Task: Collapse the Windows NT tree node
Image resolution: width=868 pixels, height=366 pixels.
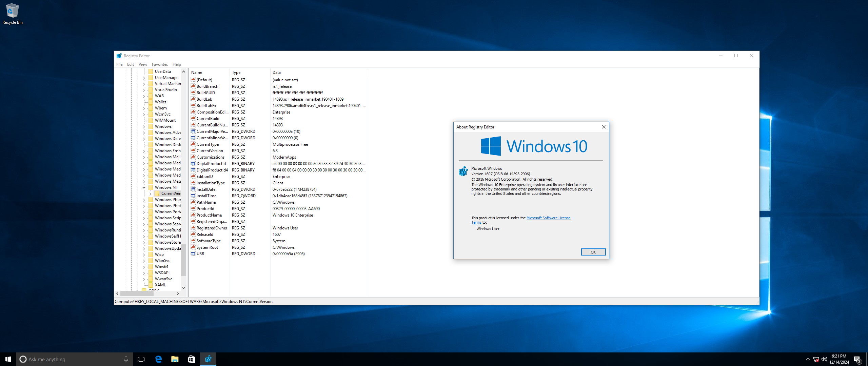Action: (x=144, y=187)
